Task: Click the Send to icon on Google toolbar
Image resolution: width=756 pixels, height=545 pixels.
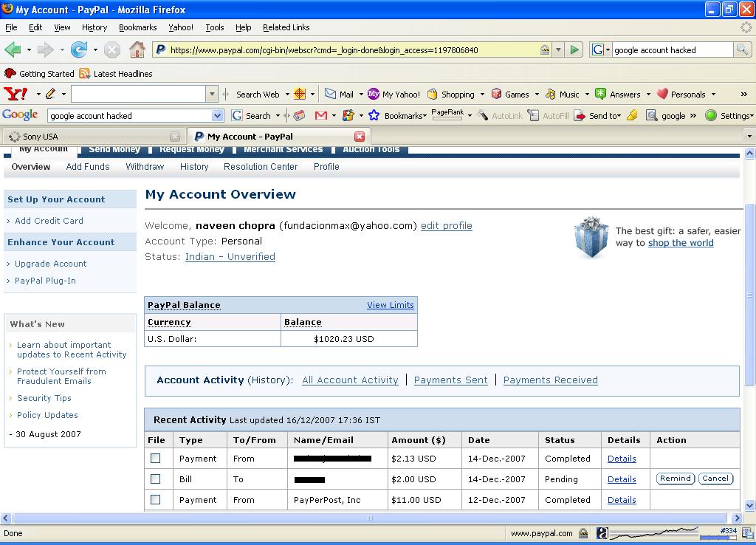Action: click(x=580, y=116)
